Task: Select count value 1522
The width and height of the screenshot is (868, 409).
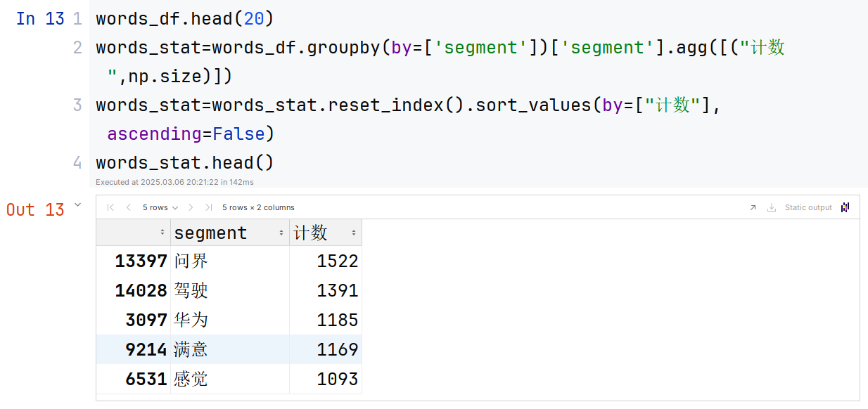Action: tap(326, 261)
